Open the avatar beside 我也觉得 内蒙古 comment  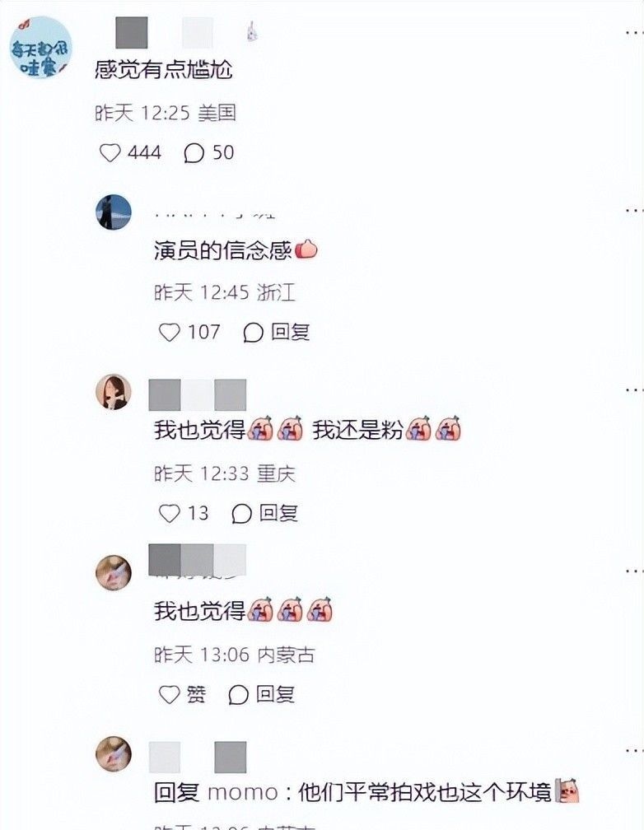114,573
